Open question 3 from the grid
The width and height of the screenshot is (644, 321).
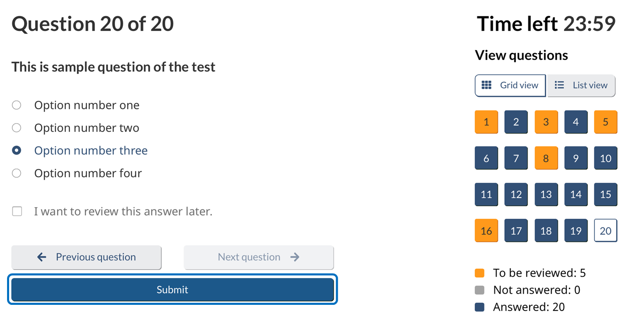pyautogui.click(x=546, y=122)
